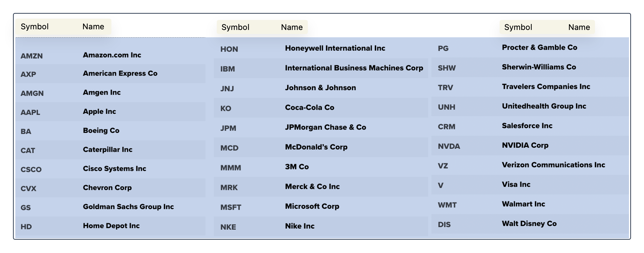Select Honeywell International Inc name
644x253 pixels.
335,48
